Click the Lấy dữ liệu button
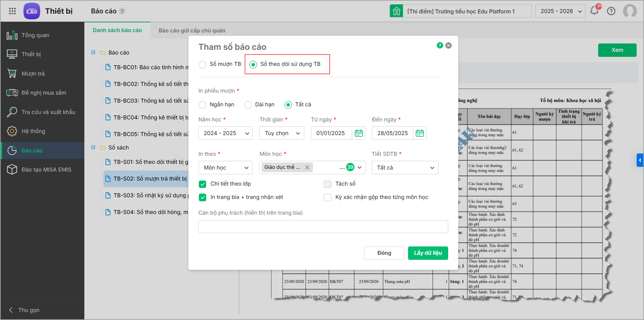644x320 pixels. [x=428, y=253]
